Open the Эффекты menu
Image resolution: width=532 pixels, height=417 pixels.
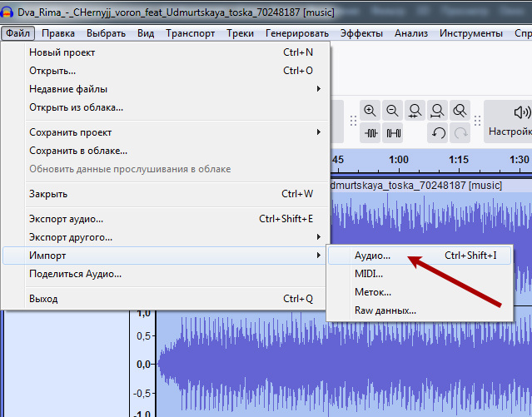361,33
